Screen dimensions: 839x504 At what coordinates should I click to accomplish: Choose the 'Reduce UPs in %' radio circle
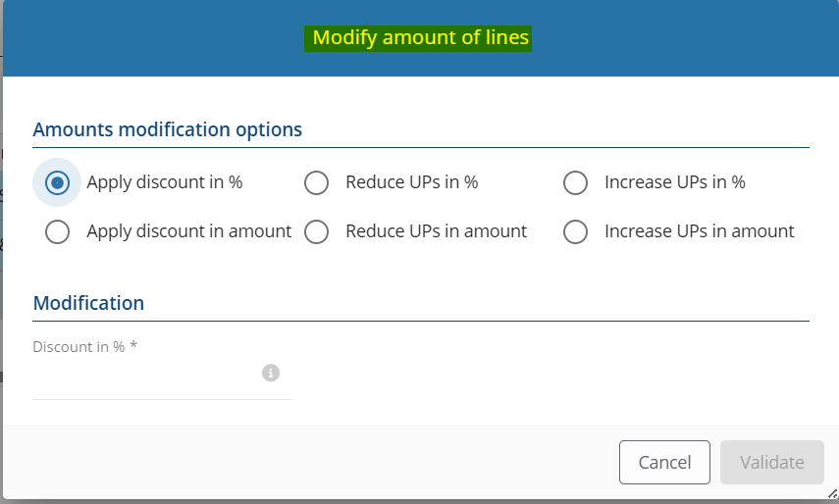(316, 182)
